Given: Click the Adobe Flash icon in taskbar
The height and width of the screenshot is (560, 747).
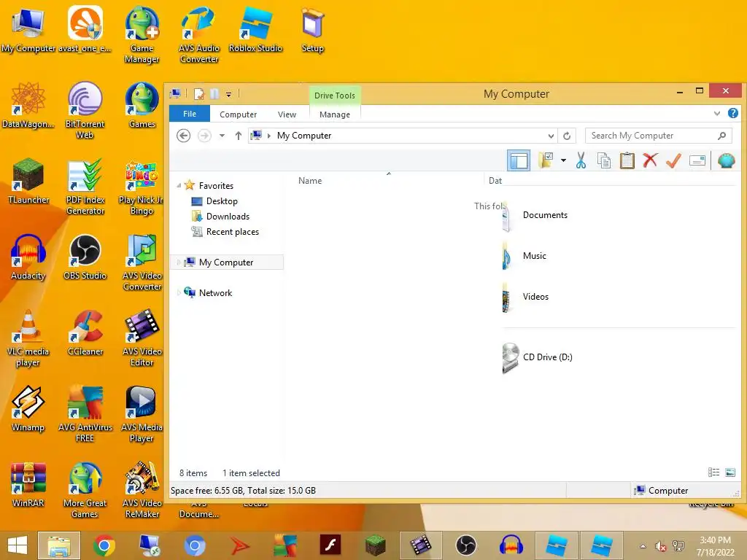Looking at the screenshot, I should pos(330,545).
